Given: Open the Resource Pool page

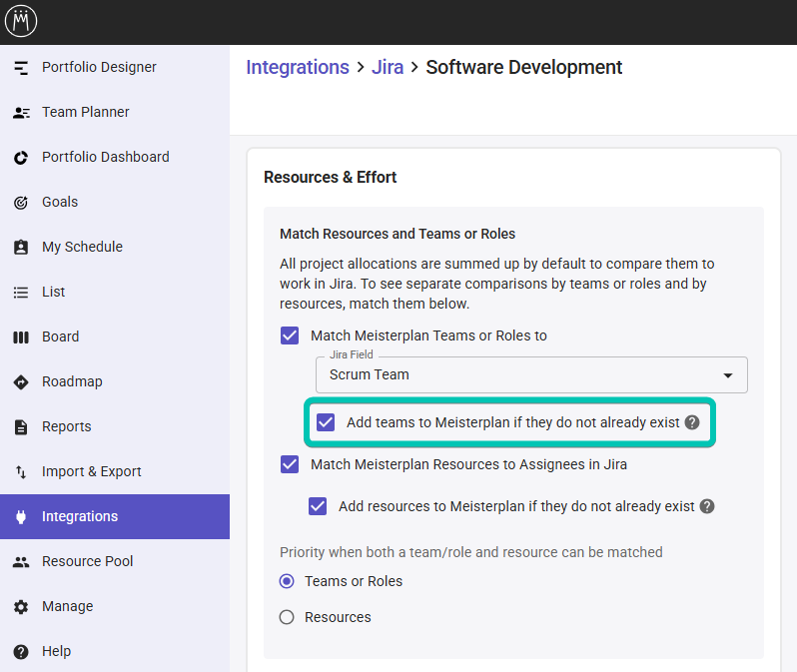Looking at the screenshot, I should click(x=115, y=561).
